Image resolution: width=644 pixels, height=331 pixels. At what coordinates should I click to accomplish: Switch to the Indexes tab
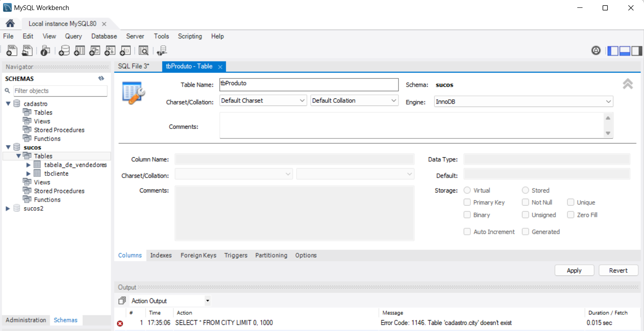161,255
